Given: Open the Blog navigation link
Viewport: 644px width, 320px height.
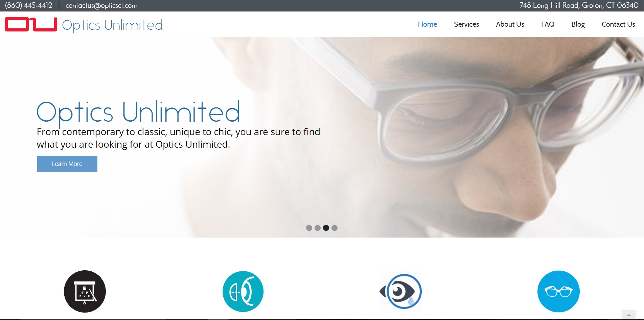Looking at the screenshot, I should click(x=578, y=24).
